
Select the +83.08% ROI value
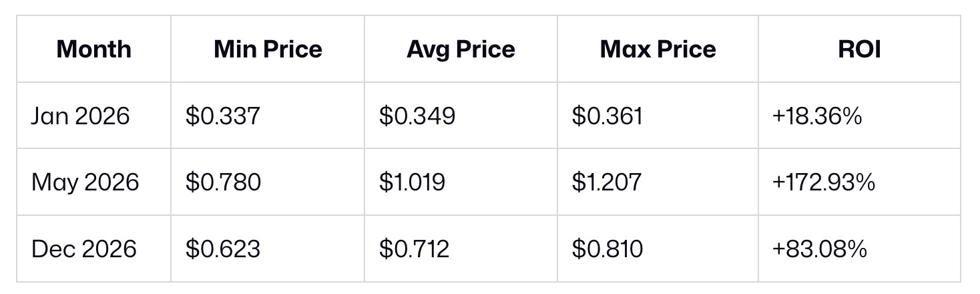pos(819,249)
